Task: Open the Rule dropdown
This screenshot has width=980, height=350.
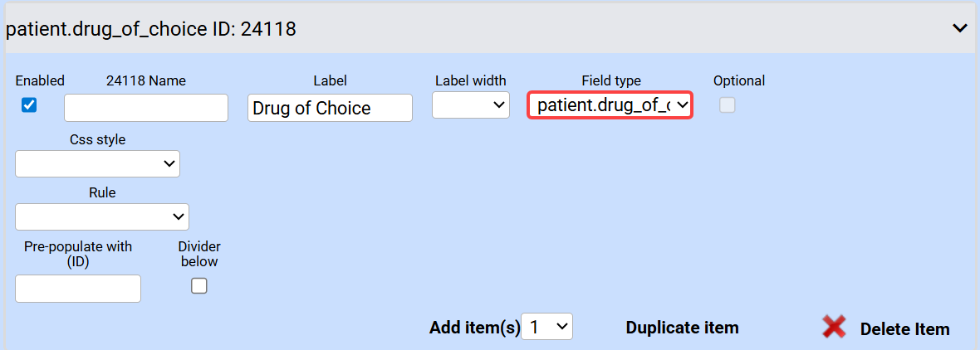Action: click(102, 216)
